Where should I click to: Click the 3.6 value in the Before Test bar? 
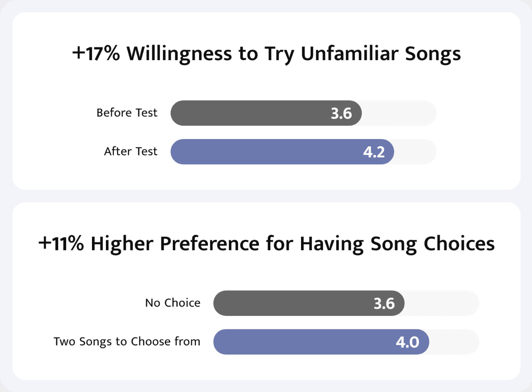click(341, 113)
